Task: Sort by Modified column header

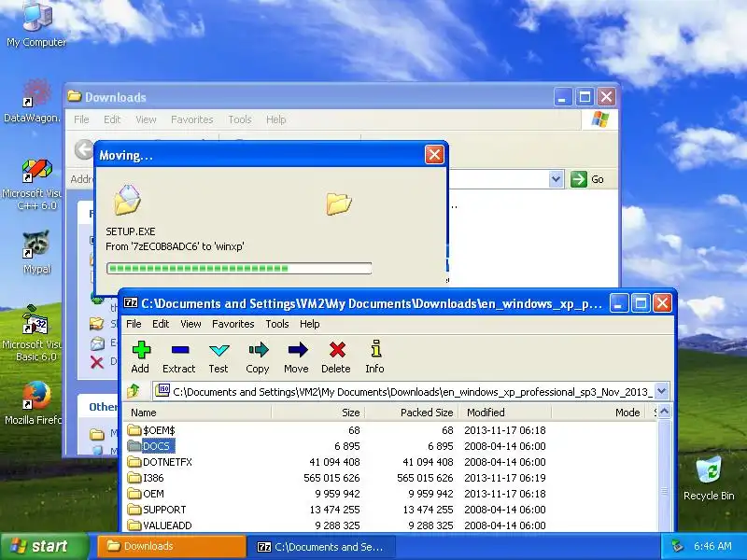Action: [x=505, y=413]
